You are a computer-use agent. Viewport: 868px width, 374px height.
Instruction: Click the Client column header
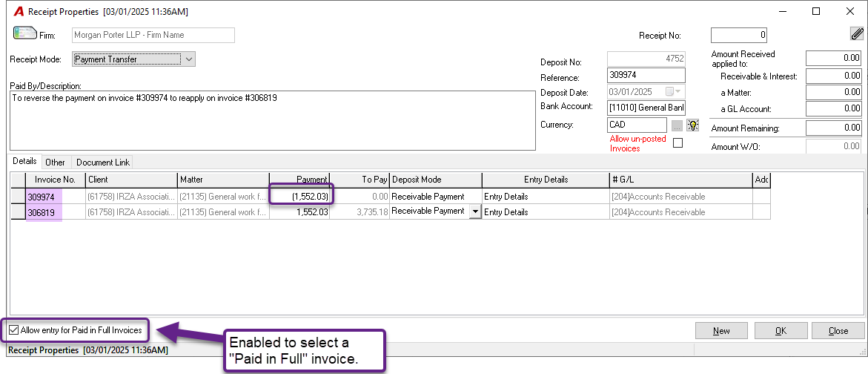(x=132, y=180)
